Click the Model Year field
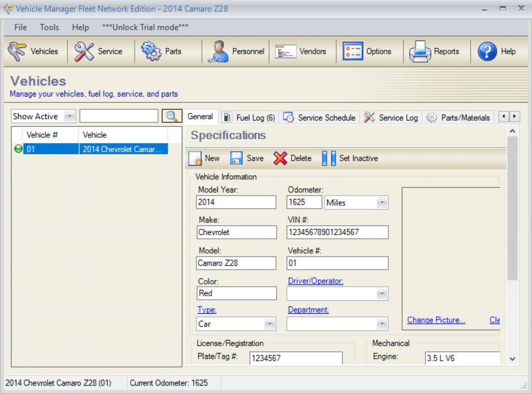This screenshot has height=394, width=532. pyautogui.click(x=236, y=202)
